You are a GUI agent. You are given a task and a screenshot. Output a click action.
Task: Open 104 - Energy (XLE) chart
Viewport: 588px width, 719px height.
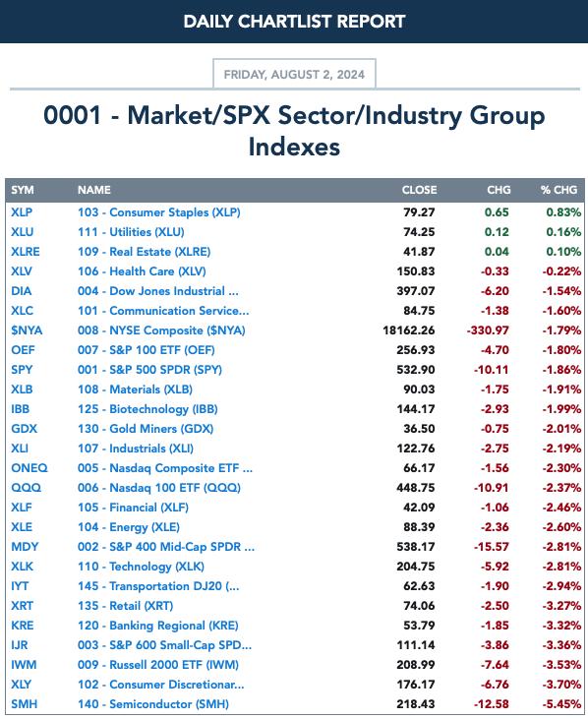pyautogui.click(x=129, y=527)
